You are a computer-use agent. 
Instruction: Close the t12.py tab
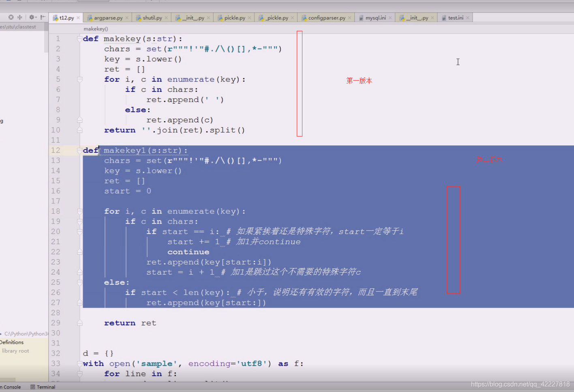(x=78, y=18)
